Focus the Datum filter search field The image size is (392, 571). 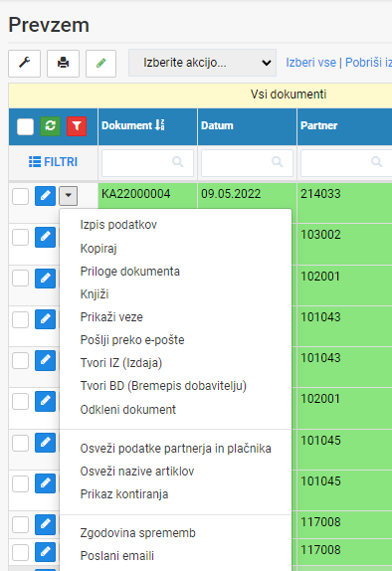click(247, 162)
